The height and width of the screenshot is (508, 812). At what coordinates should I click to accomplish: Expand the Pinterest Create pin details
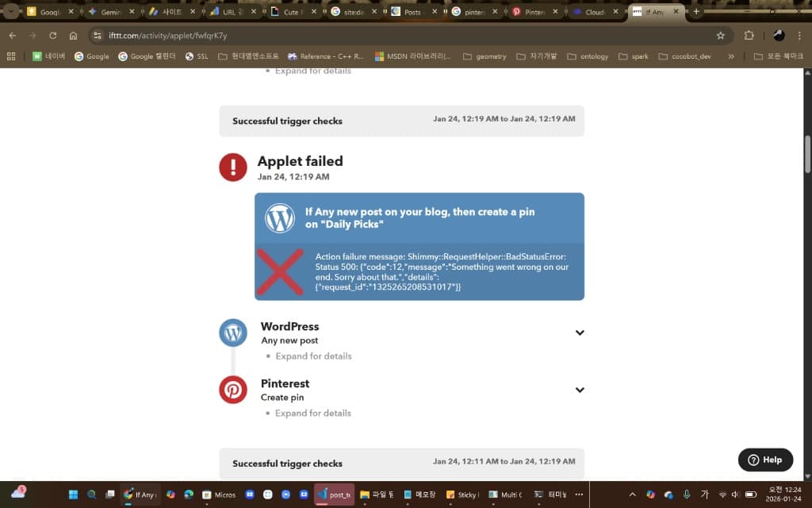point(580,390)
